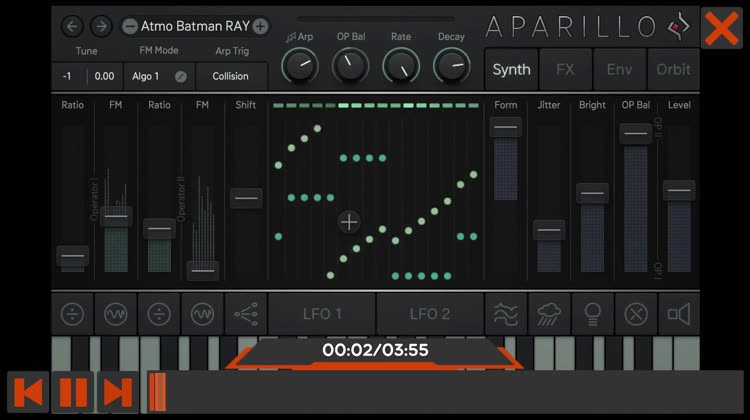750x420 pixels.
Task: Click the Jitter rain cloud icon
Action: (x=549, y=314)
